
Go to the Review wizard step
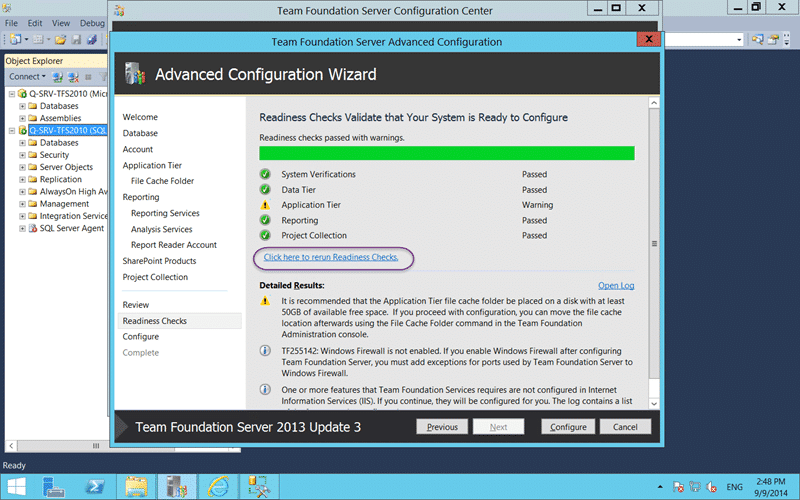coord(136,305)
